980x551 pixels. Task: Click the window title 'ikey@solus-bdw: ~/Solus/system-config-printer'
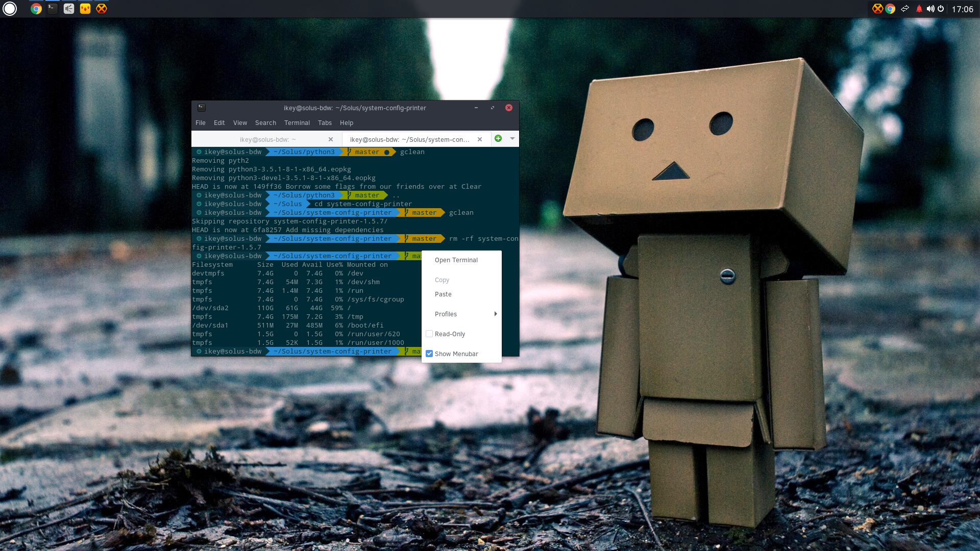tap(355, 108)
